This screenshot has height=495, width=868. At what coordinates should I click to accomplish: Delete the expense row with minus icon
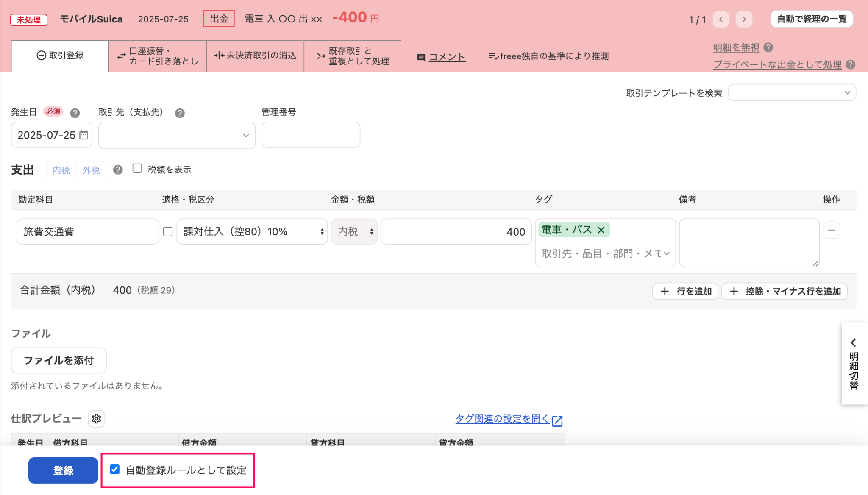click(832, 230)
